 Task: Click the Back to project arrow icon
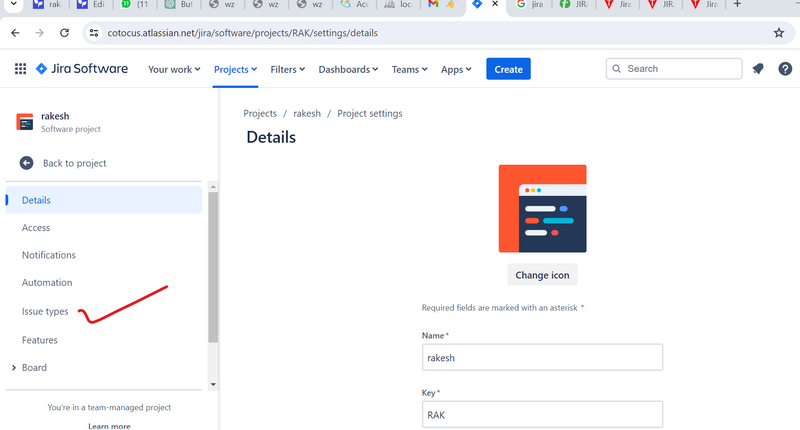[x=27, y=163]
